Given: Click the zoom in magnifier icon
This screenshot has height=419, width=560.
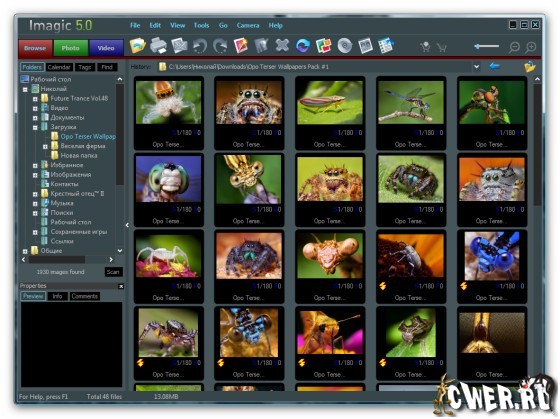Looking at the screenshot, I should click(x=531, y=47).
